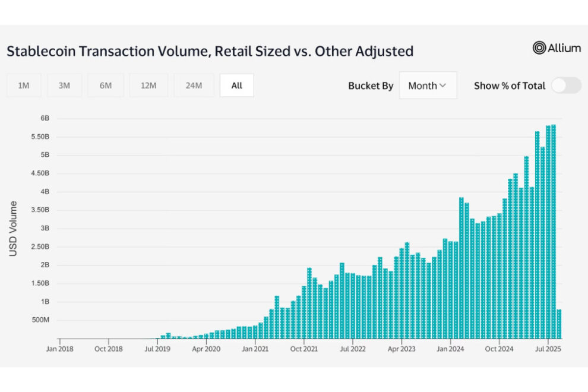The width and height of the screenshot is (588, 392).
Task: Pick the 24M time range
Action: click(194, 86)
